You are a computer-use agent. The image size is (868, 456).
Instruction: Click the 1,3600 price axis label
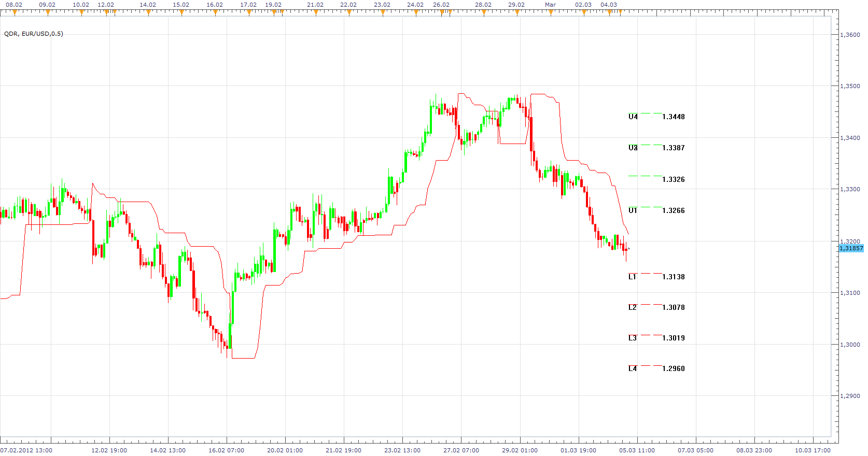coord(850,35)
